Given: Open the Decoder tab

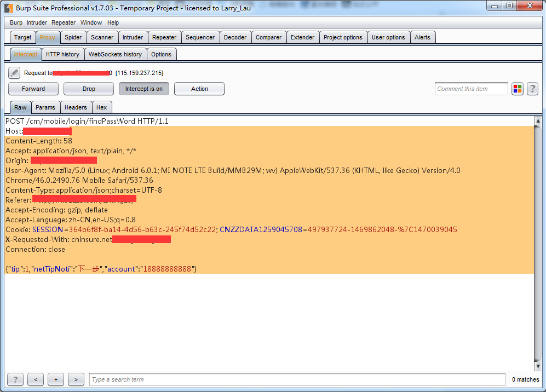Looking at the screenshot, I should [x=235, y=37].
